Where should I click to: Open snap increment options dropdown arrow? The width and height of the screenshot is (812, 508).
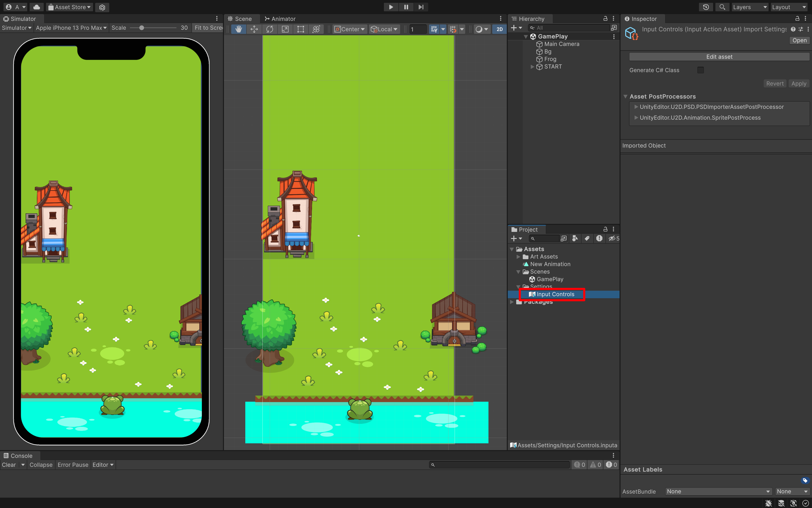click(462, 29)
